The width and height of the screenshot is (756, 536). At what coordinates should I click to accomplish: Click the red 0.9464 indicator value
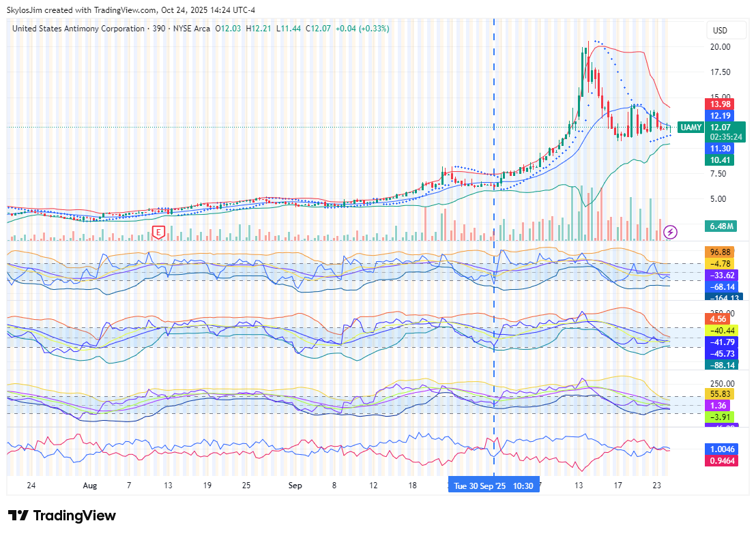(x=723, y=461)
